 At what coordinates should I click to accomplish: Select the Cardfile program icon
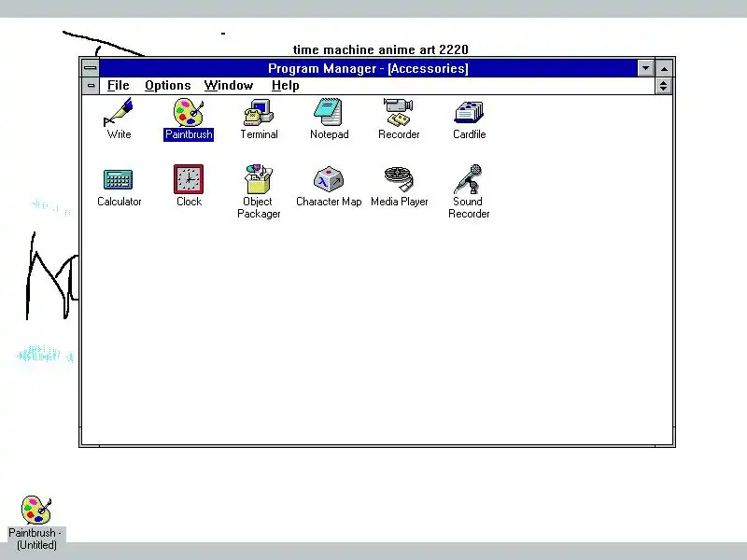(469, 112)
